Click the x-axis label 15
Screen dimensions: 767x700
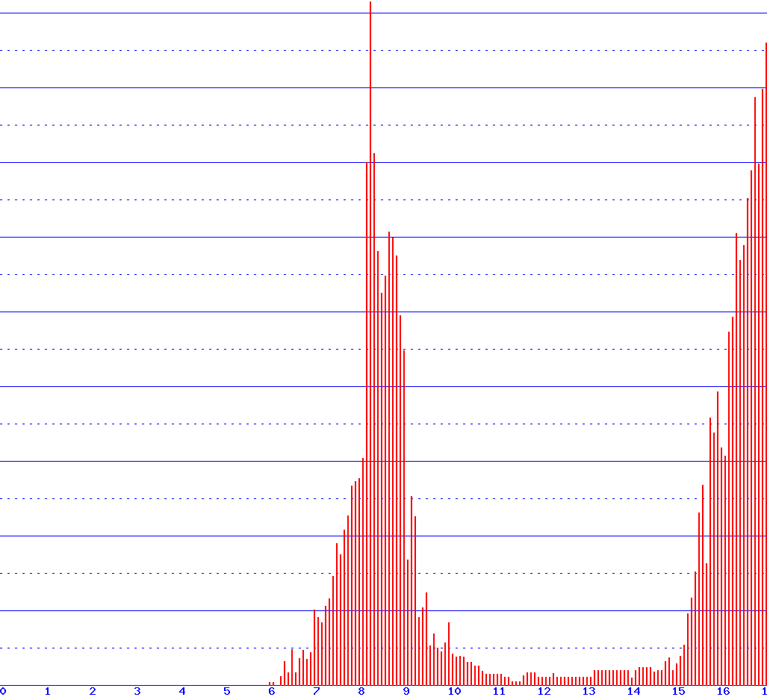678,691
